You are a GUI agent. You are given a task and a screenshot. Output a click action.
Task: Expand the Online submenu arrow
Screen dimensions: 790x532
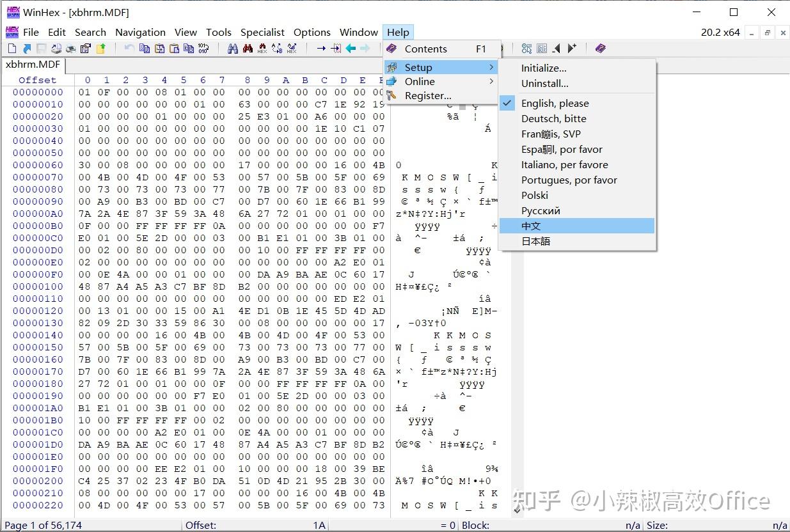click(x=491, y=81)
